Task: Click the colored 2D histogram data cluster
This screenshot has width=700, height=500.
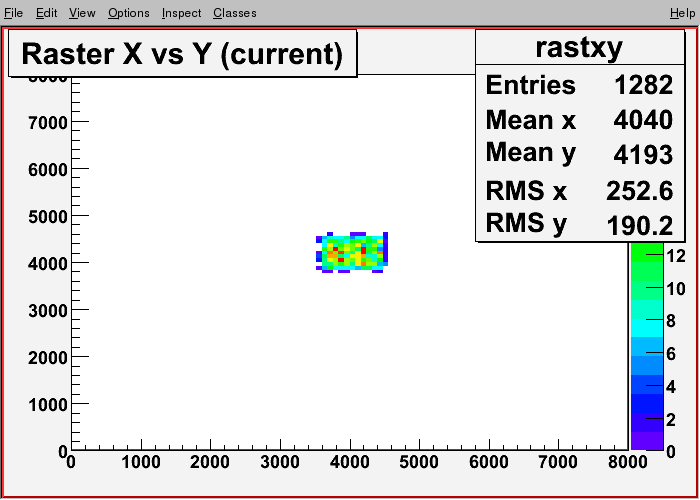Action: pyautogui.click(x=352, y=252)
